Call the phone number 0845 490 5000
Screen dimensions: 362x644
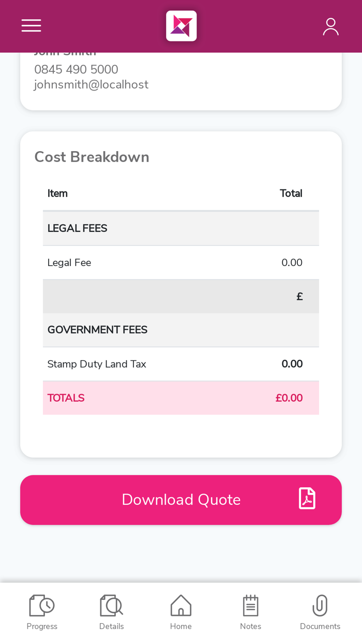tap(76, 69)
